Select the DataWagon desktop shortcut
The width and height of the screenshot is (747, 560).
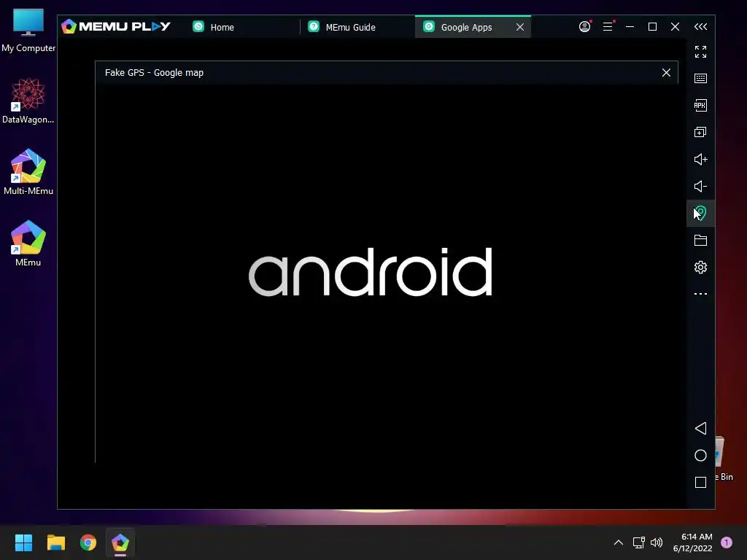point(28,101)
